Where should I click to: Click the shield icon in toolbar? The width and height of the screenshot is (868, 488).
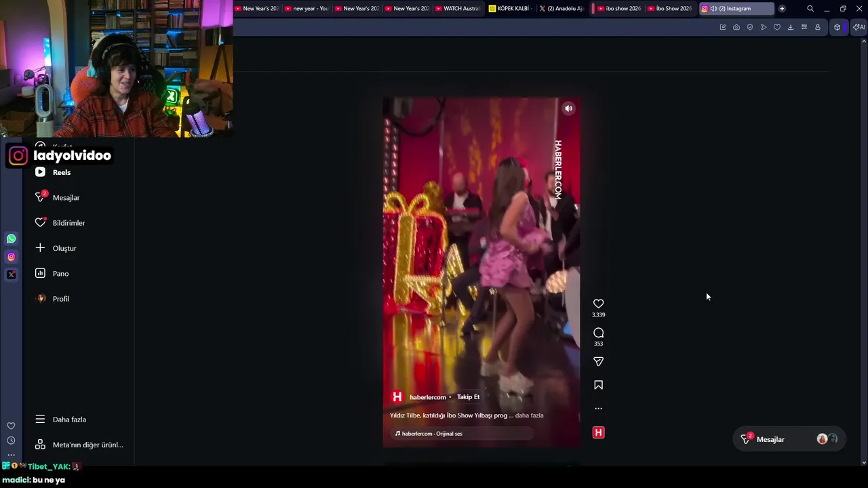click(x=750, y=27)
